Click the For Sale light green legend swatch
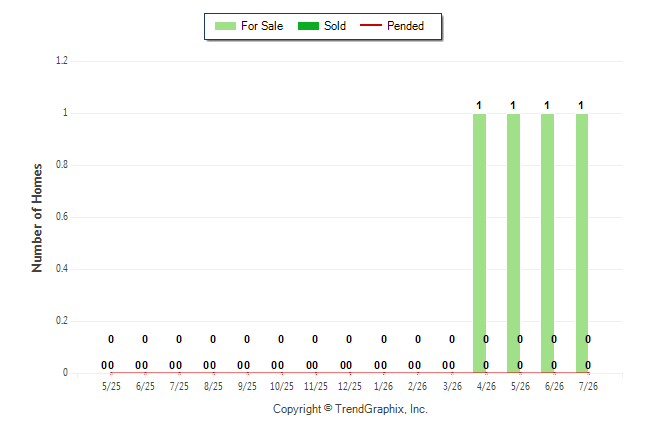The image size is (646, 434). click(x=225, y=26)
